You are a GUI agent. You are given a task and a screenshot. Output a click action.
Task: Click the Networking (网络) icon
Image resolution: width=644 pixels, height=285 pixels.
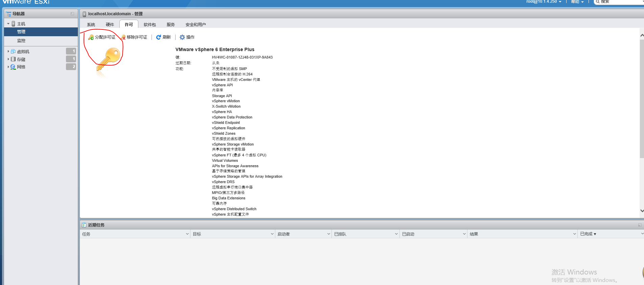coord(13,67)
